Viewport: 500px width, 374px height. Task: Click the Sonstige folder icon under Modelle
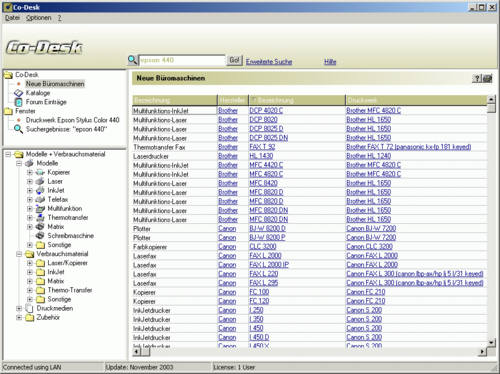40,245
